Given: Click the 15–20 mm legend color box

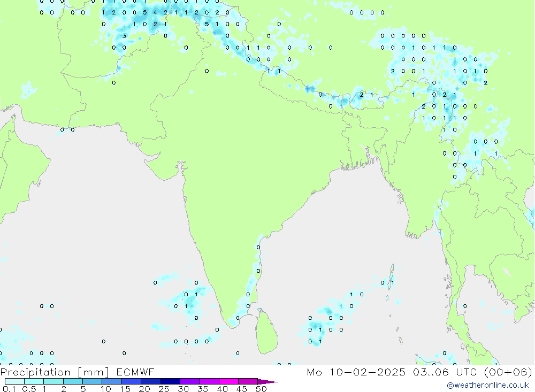Looking at the screenshot, I should pos(132,381).
